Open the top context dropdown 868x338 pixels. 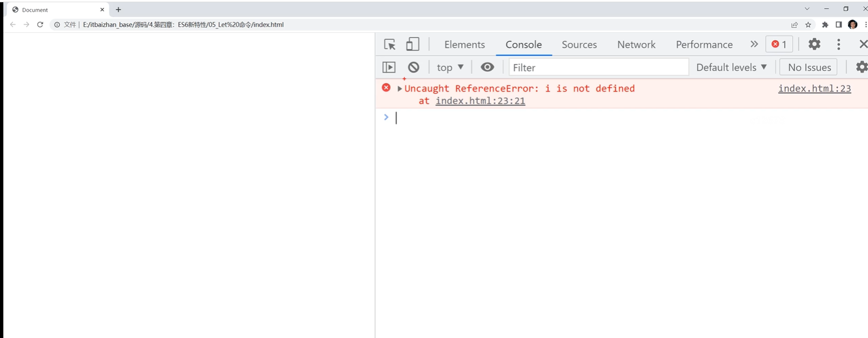(x=450, y=67)
